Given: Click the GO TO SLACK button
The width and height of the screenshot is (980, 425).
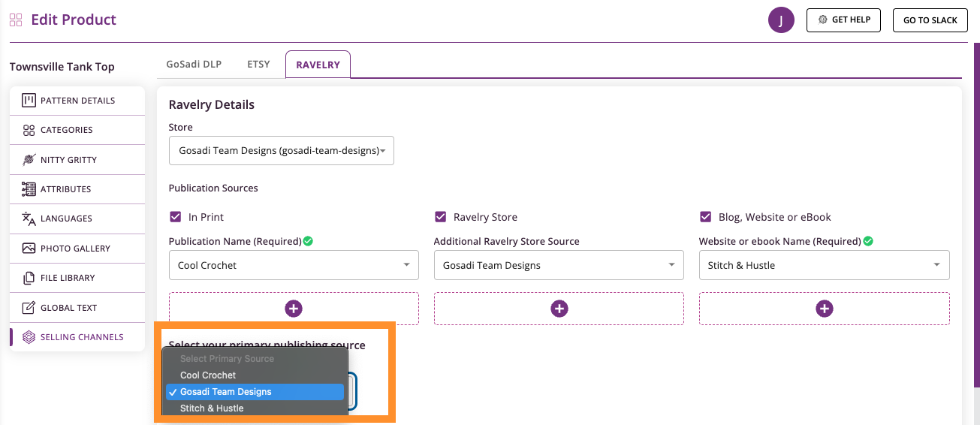Looking at the screenshot, I should point(930,20).
